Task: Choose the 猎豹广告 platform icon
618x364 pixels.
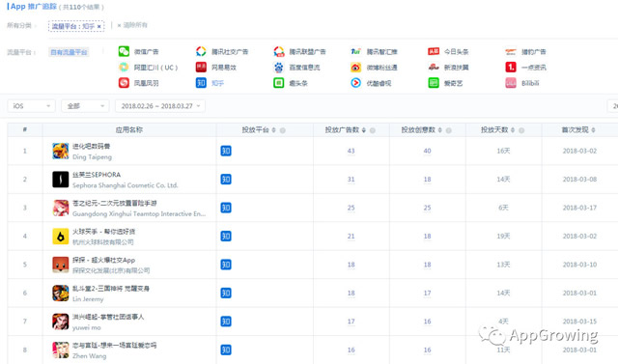Action: pyautogui.click(x=511, y=51)
